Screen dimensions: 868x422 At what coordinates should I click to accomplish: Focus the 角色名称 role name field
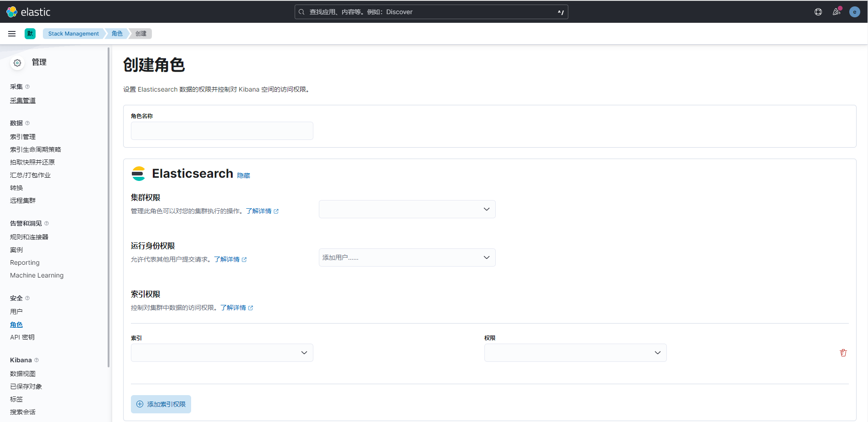point(222,131)
